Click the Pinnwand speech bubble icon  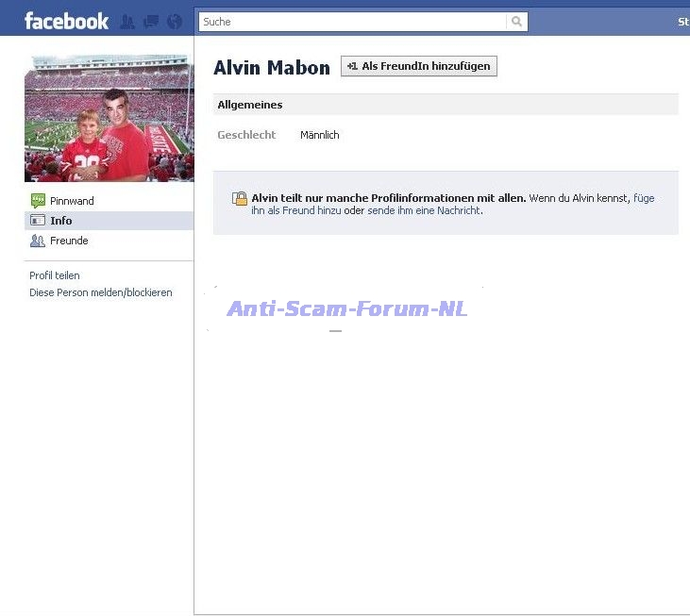point(38,201)
